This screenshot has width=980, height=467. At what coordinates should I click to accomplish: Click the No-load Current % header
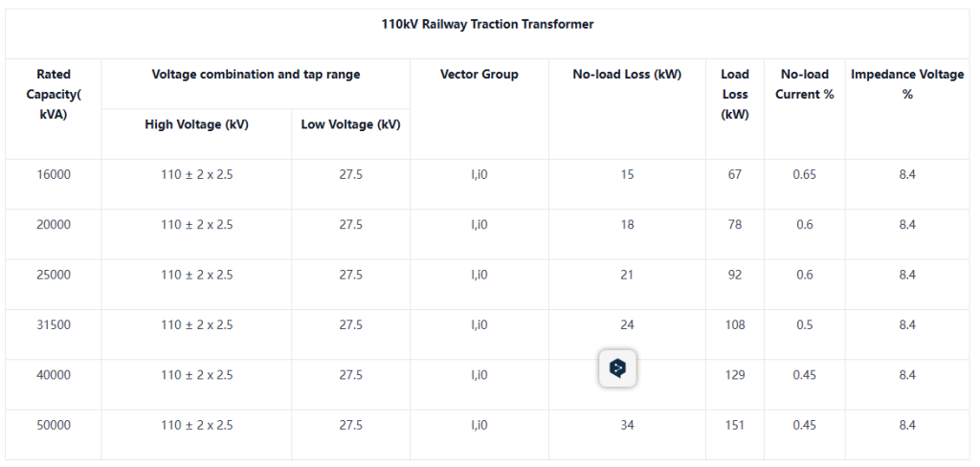tap(804, 84)
